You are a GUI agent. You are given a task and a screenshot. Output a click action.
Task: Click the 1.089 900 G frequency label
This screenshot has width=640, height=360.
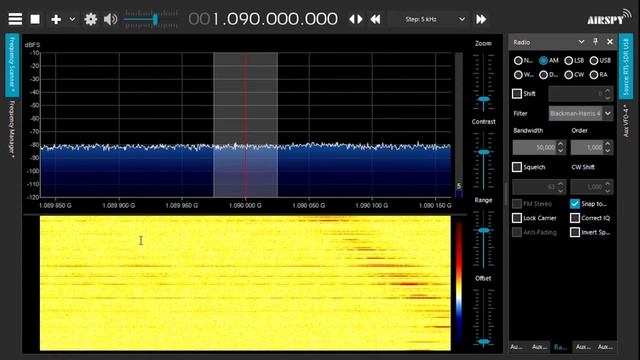coord(118,205)
